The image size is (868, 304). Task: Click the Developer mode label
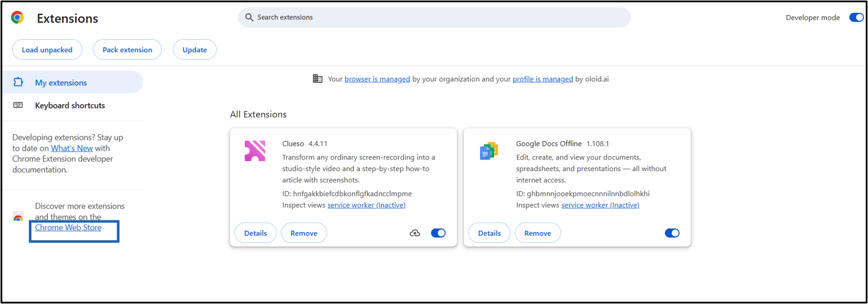click(x=813, y=18)
